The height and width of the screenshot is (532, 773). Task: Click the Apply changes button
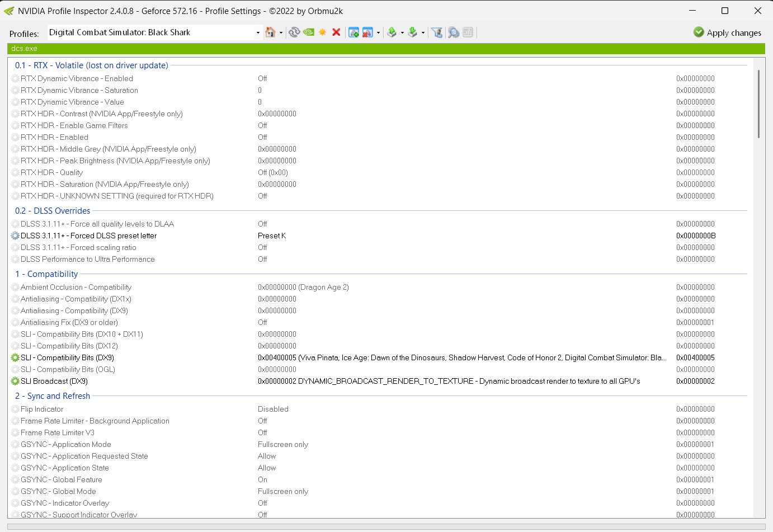[x=727, y=32]
